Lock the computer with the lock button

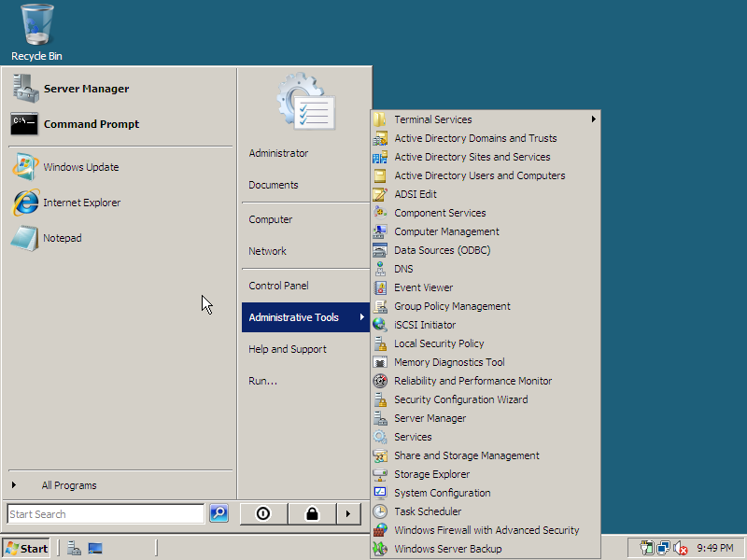click(x=312, y=514)
